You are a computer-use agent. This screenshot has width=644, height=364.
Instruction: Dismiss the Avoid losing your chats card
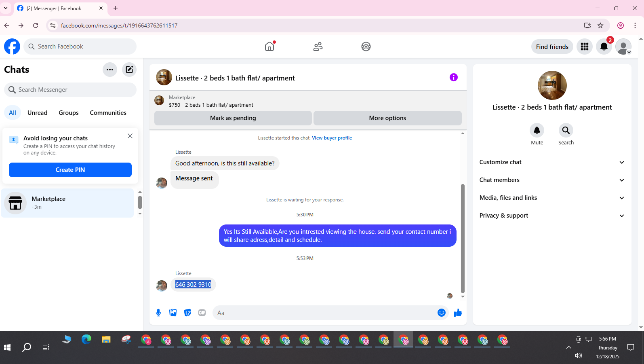coord(130,136)
